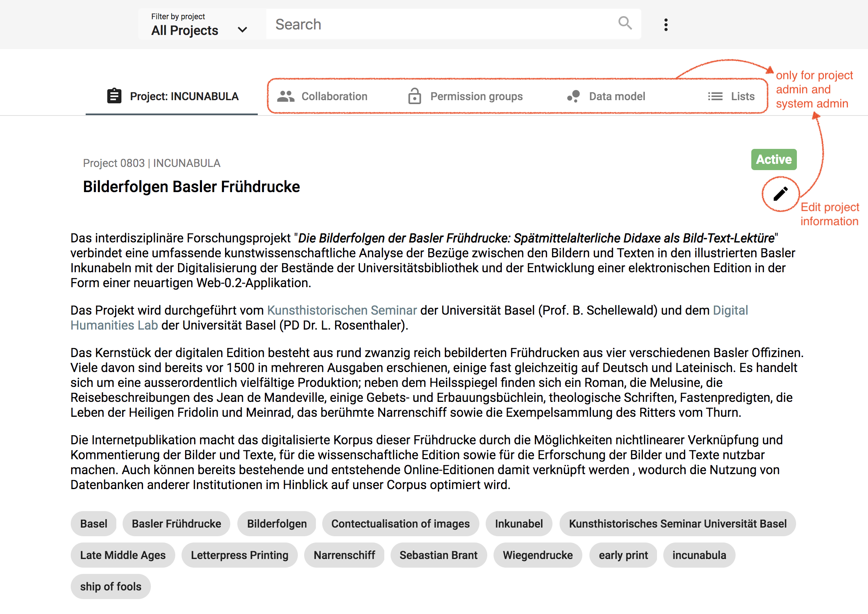Click the Bilderfolgen Basler Frühdrucke heading
This screenshot has width=868, height=614.
pos(191,187)
